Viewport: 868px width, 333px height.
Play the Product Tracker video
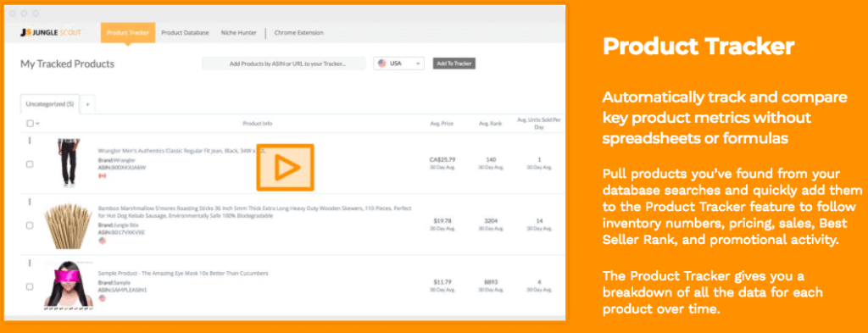click(x=285, y=168)
